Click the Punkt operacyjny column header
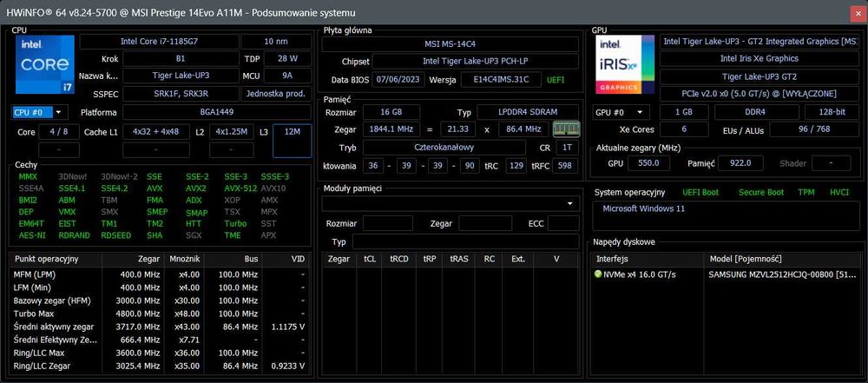Viewport: 868px width, 383px height. tap(56, 259)
